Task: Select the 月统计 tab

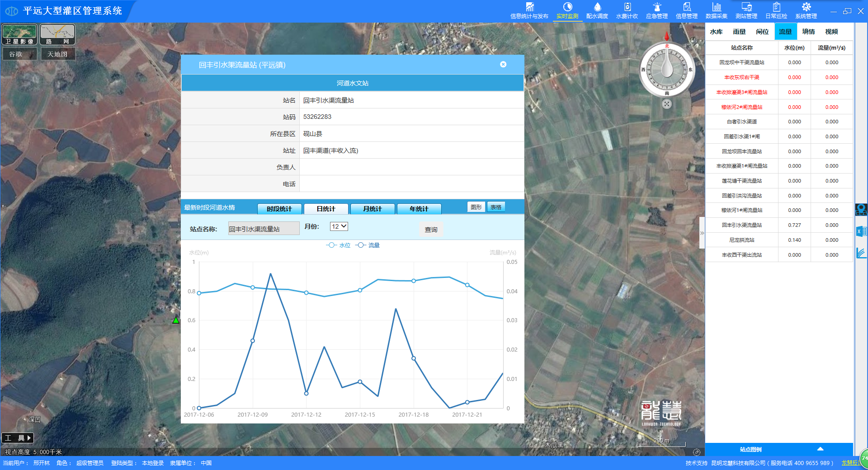Action: (373, 209)
